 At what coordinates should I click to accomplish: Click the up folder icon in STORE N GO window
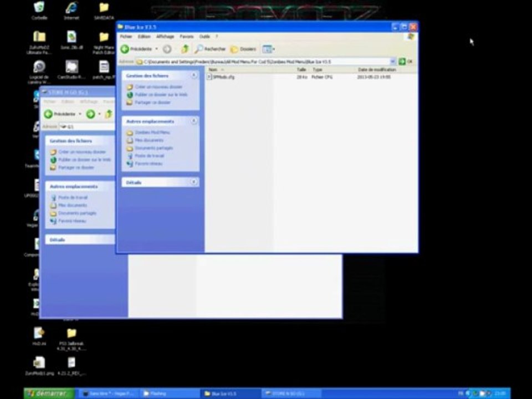pos(109,114)
